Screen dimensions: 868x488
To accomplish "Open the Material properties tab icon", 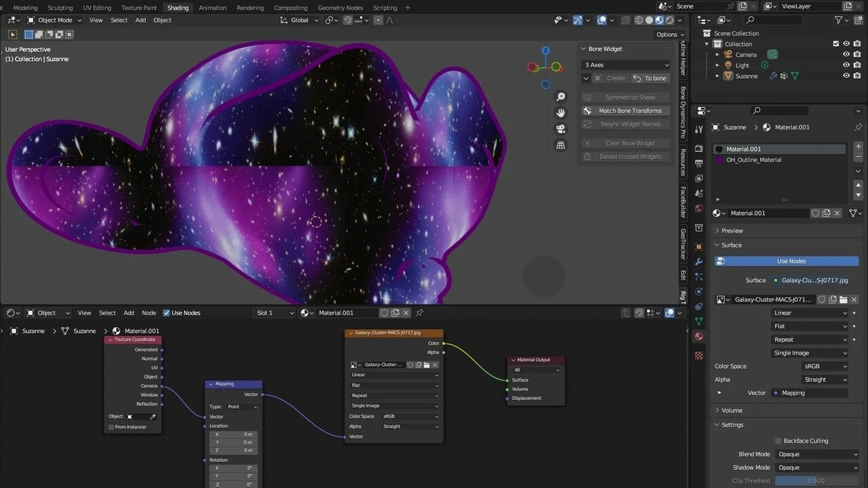I will pyautogui.click(x=699, y=336).
